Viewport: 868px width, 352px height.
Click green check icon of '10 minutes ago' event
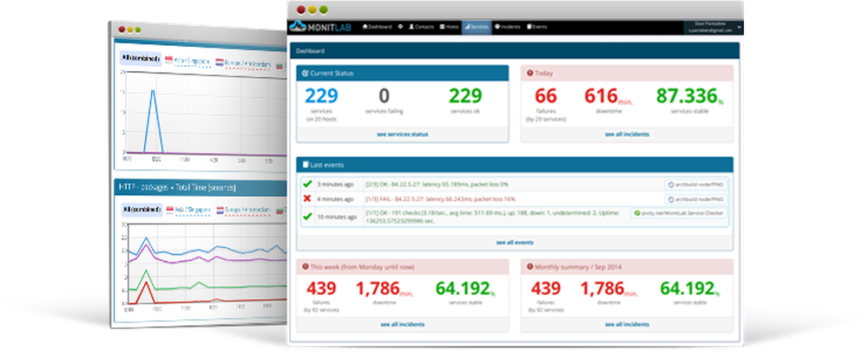[308, 217]
